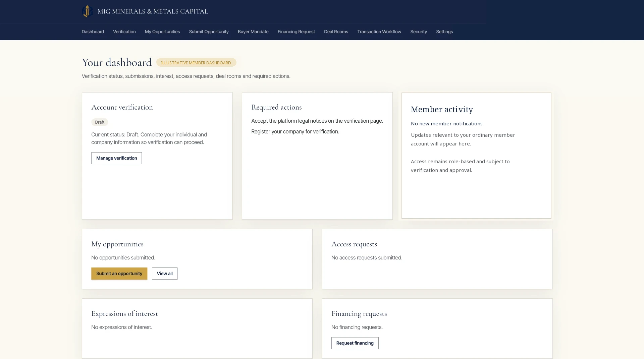The height and width of the screenshot is (359, 644).
Task: Click the Submit an opportunity button
Action: (119, 274)
